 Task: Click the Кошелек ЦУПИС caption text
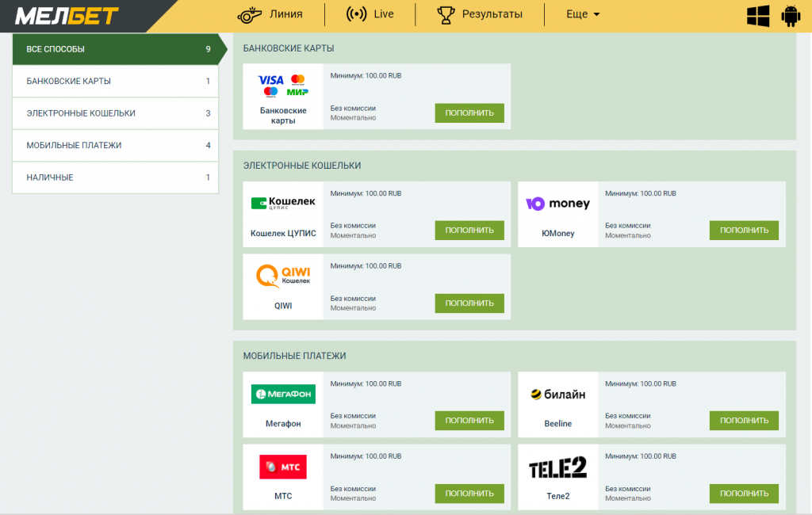tap(283, 234)
